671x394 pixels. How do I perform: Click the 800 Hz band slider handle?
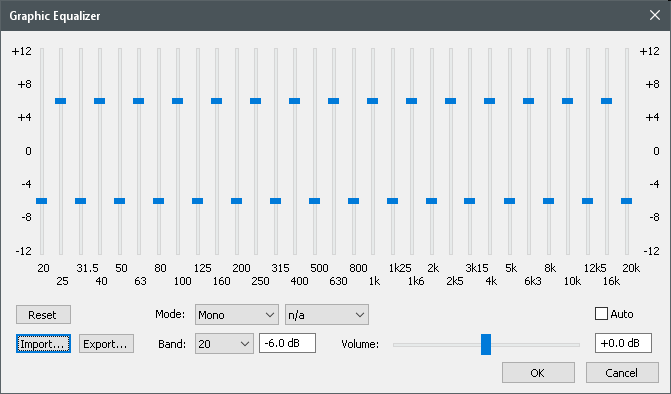353,201
